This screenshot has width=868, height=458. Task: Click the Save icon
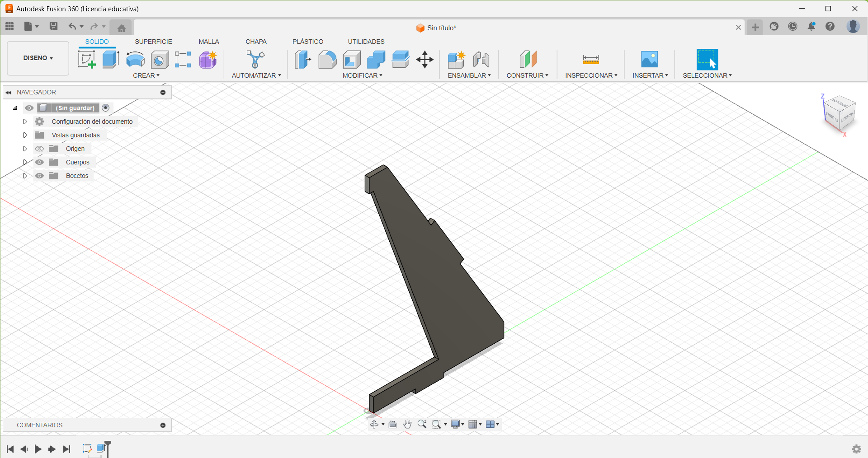(53, 27)
